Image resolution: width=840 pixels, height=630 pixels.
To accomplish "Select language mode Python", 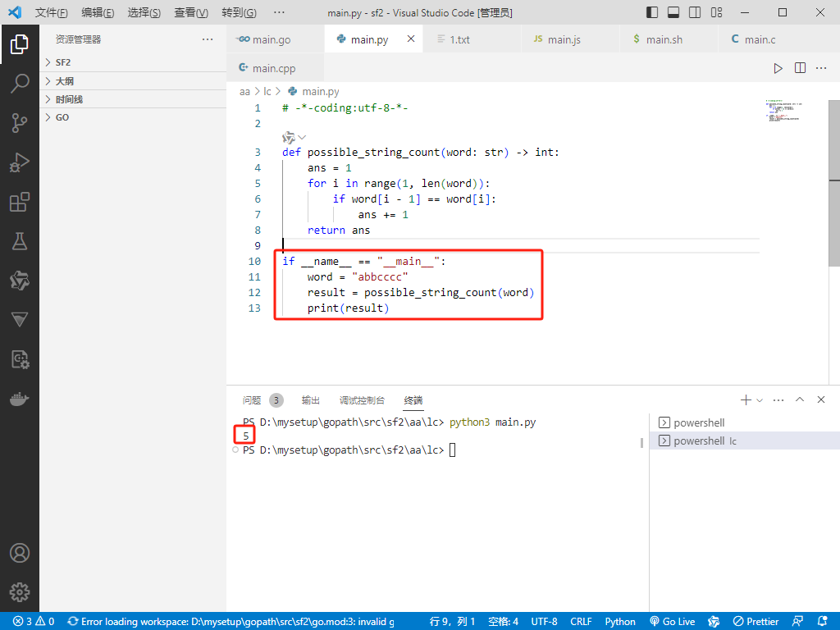I will click(620, 622).
